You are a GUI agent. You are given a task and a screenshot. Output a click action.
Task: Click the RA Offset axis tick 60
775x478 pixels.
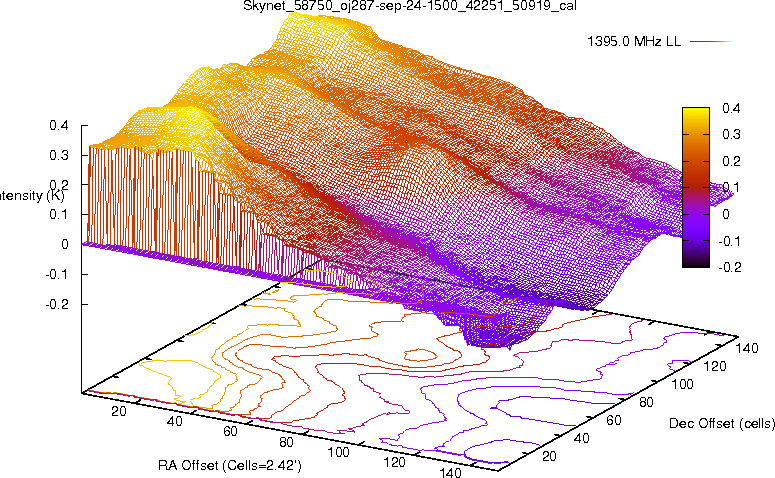(230, 432)
